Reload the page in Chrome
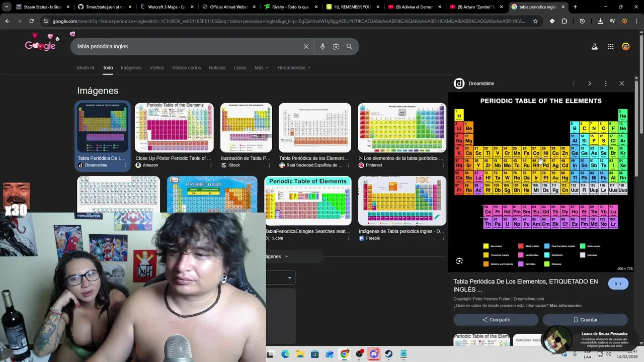Image resolution: width=644 pixels, height=362 pixels. point(31,21)
